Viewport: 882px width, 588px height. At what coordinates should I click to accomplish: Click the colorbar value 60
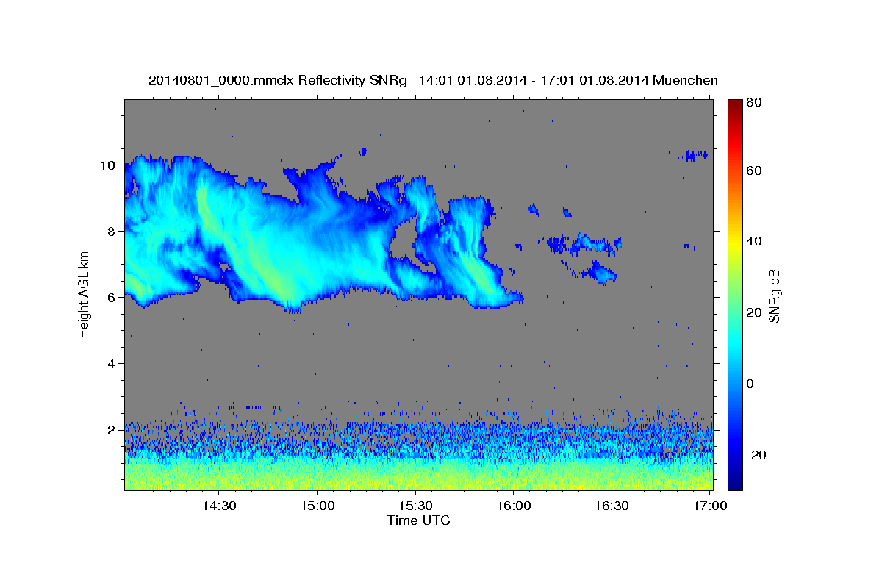coord(754,171)
